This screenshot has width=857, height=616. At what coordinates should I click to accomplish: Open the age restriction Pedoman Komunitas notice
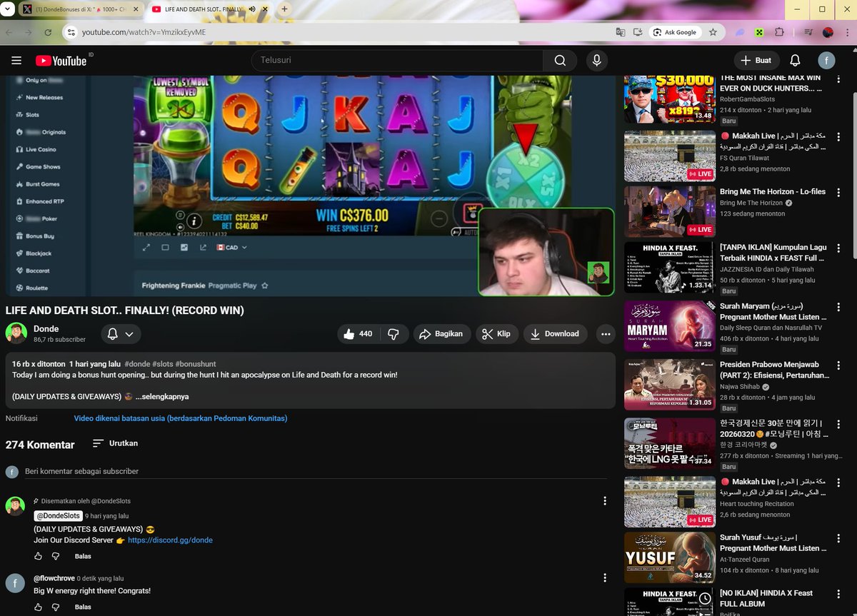tap(181, 418)
